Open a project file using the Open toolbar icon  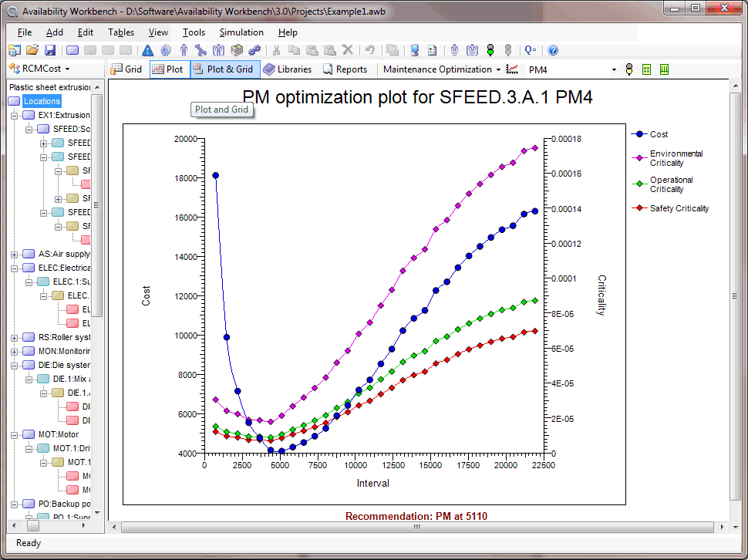click(x=31, y=50)
